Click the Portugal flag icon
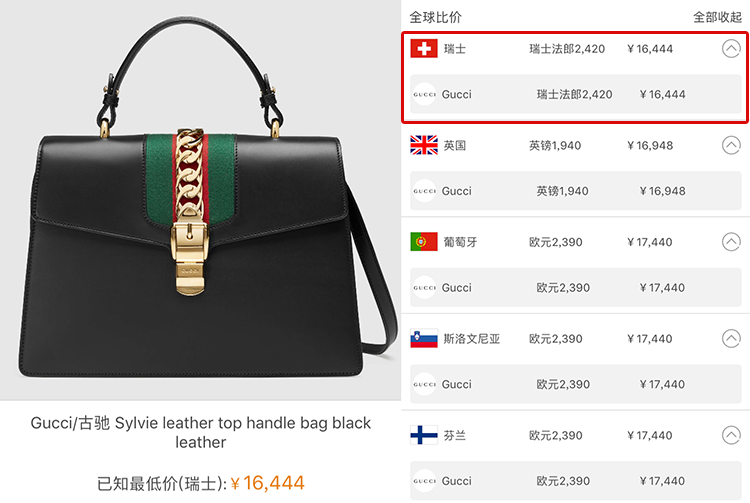 click(424, 241)
